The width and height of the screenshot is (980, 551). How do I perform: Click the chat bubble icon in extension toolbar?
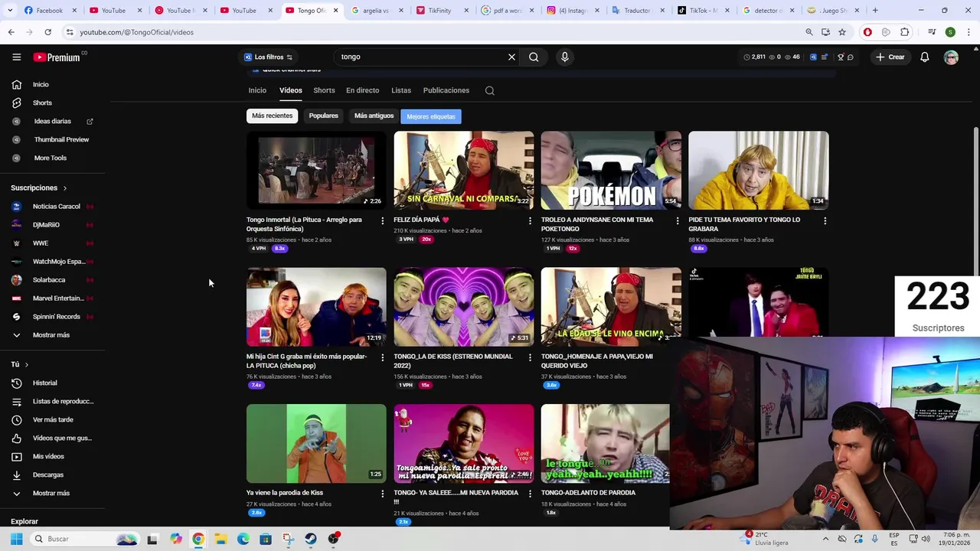pos(851,57)
